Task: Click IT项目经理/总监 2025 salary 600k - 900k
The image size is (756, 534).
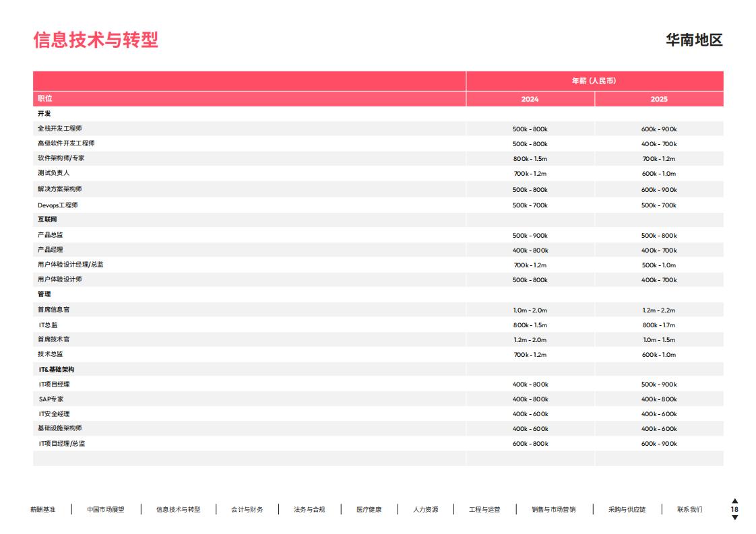Action: click(659, 444)
